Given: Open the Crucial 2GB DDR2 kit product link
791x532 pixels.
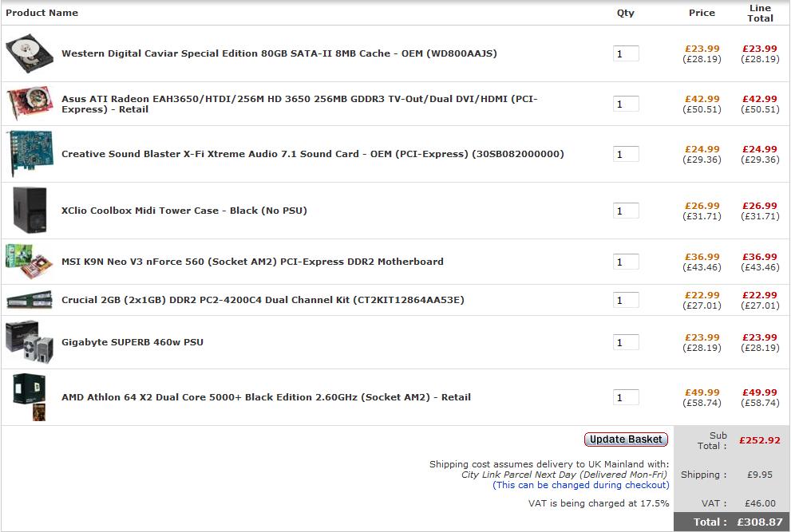Looking at the screenshot, I should click(263, 300).
